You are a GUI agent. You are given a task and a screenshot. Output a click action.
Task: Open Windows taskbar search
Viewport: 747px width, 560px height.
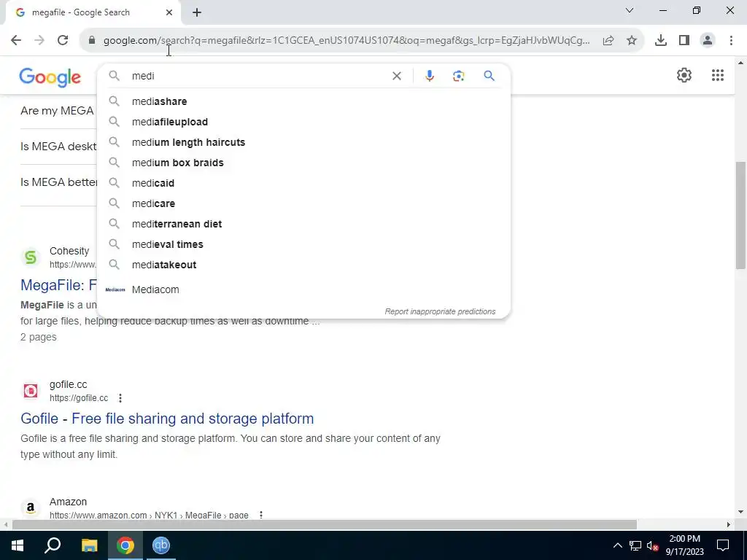point(53,545)
